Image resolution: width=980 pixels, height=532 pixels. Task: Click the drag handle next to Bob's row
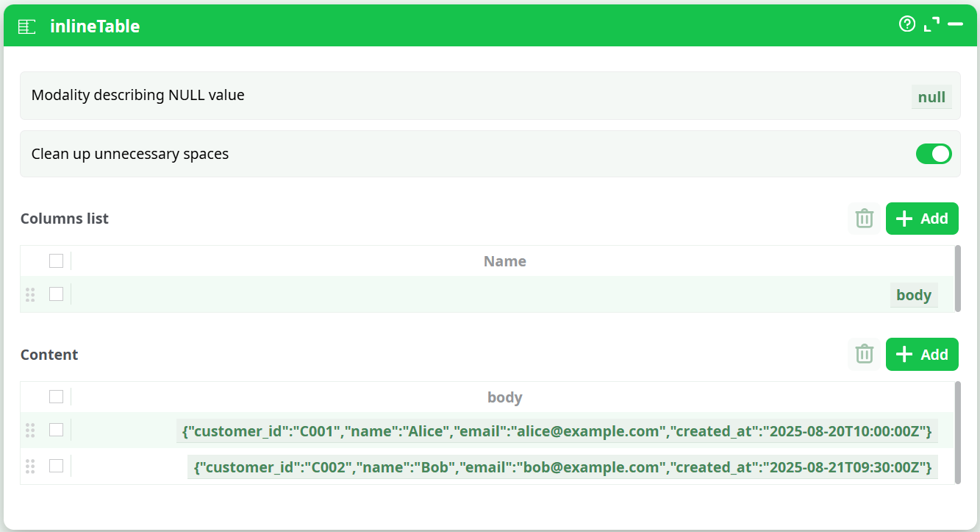click(30, 467)
